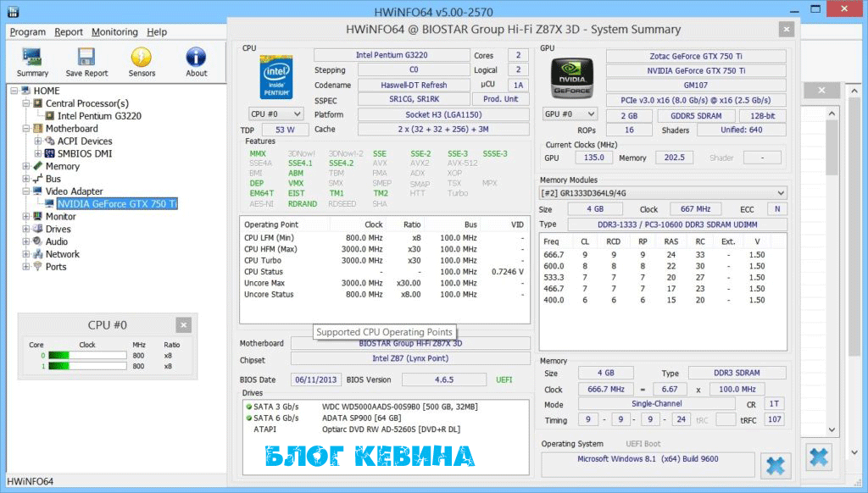Expand the Drives tree node
Image resolution: width=868 pixels, height=493 pixels.
[26, 230]
